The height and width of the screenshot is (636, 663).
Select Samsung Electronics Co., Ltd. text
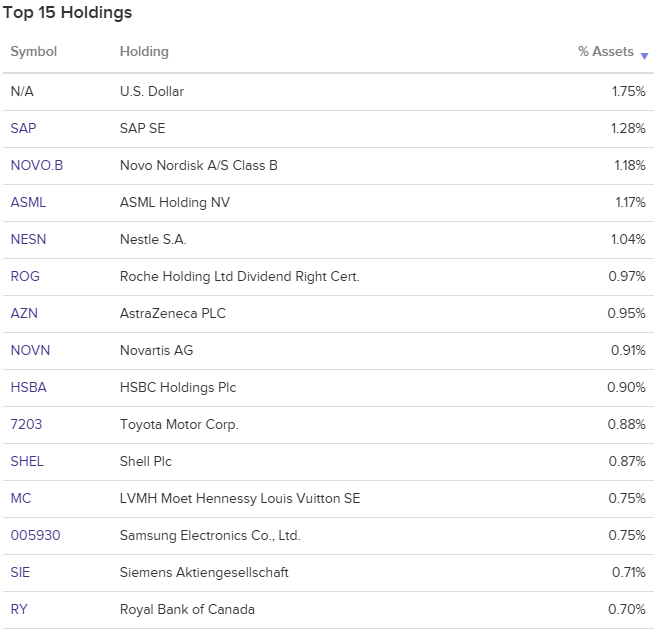210,535
